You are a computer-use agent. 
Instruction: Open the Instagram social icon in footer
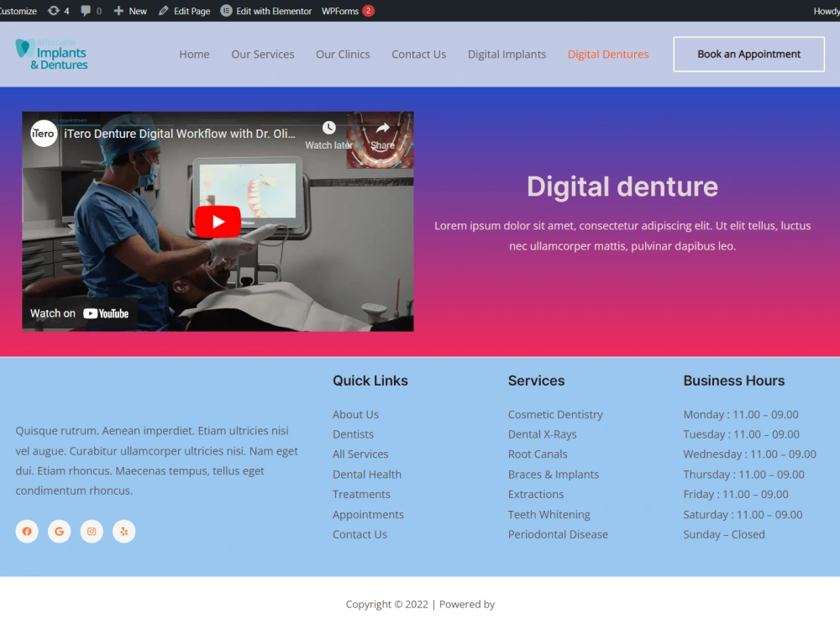point(92,532)
